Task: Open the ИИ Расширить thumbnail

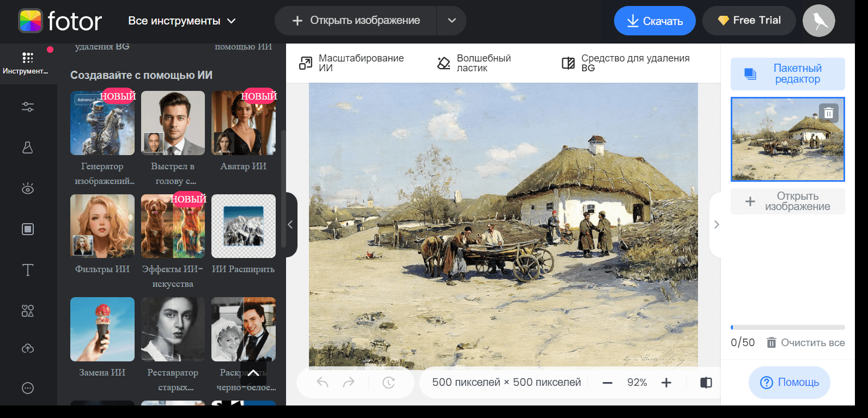Action: (244, 226)
